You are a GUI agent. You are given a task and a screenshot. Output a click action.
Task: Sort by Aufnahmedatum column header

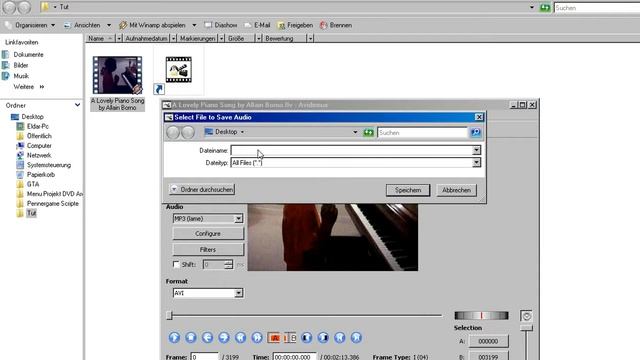pyautogui.click(x=146, y=38)
